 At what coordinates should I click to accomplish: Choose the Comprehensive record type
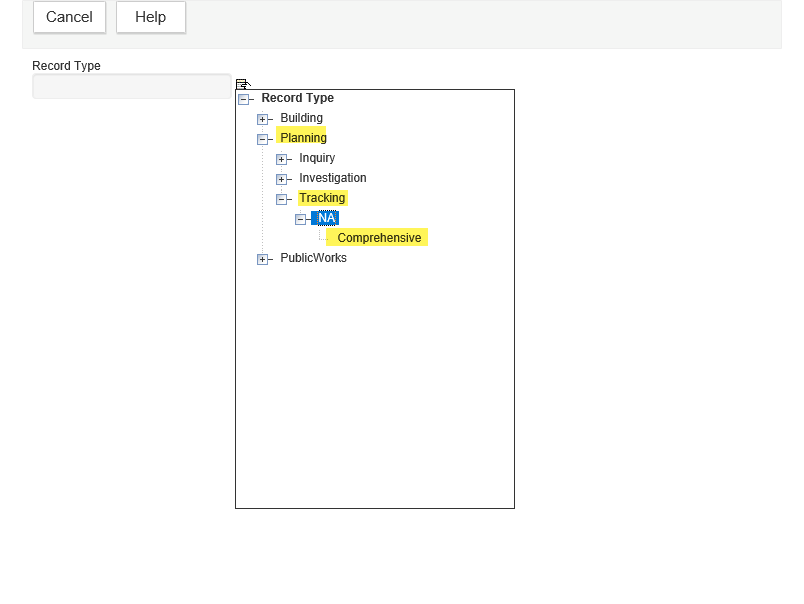coord(379,238)
